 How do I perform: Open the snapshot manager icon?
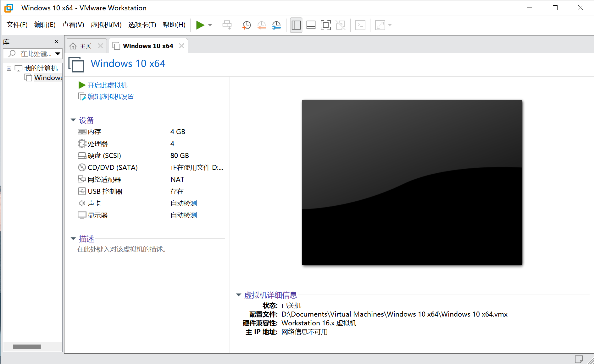[276, 25]
